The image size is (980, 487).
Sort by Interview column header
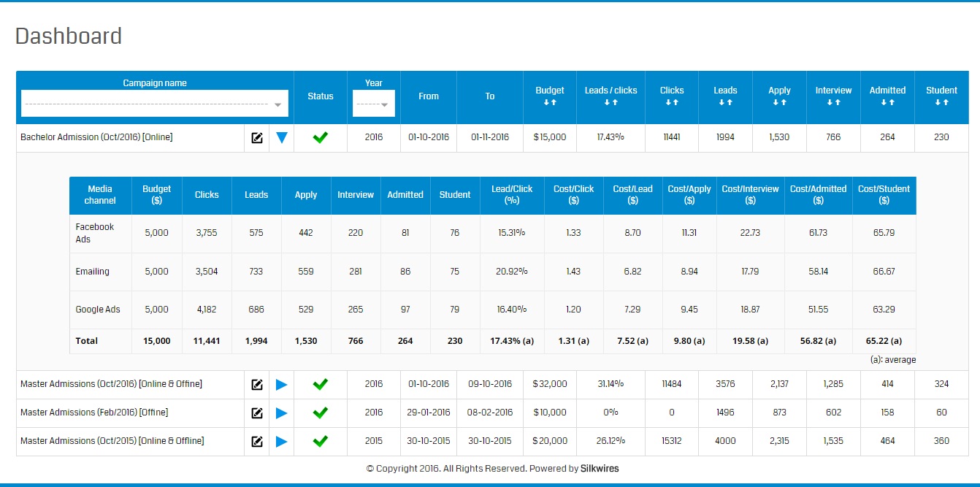tap(833, 102)
